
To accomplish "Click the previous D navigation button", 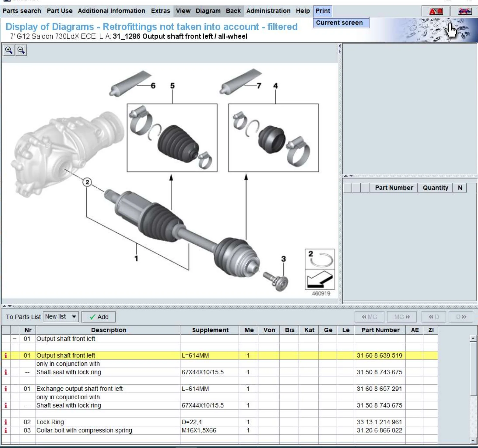I will pos(433,317).
